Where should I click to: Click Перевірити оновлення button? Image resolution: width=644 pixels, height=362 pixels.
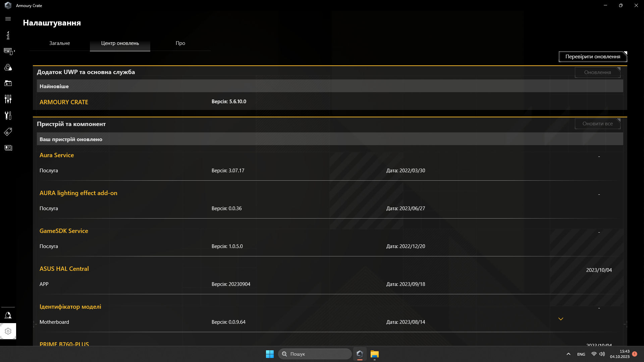(593, 57)
